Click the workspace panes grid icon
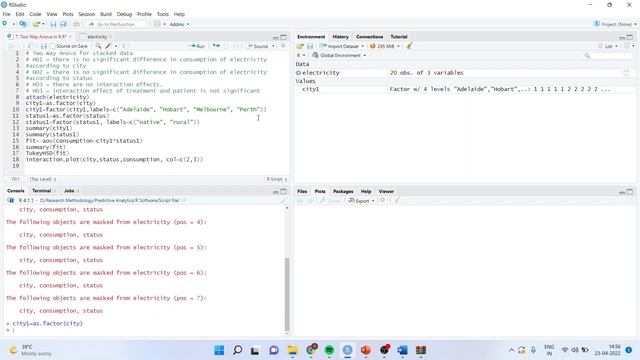The image size is (640, 360). click(157, 24)
